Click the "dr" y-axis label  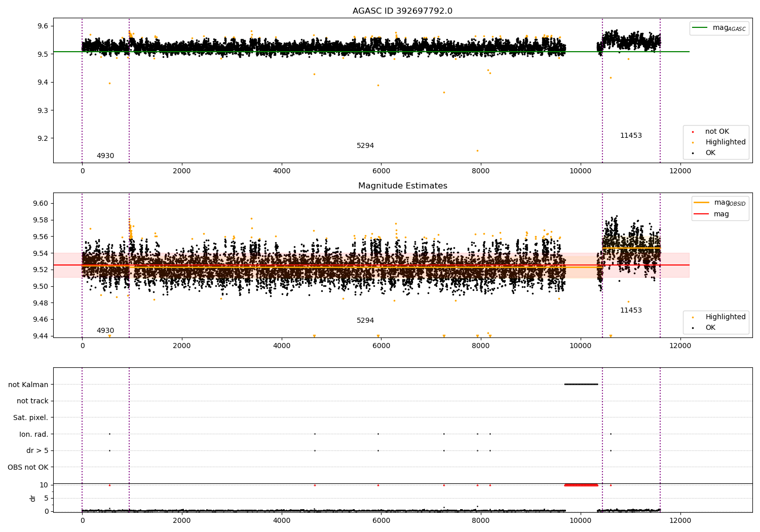click(x=33, y=498)
